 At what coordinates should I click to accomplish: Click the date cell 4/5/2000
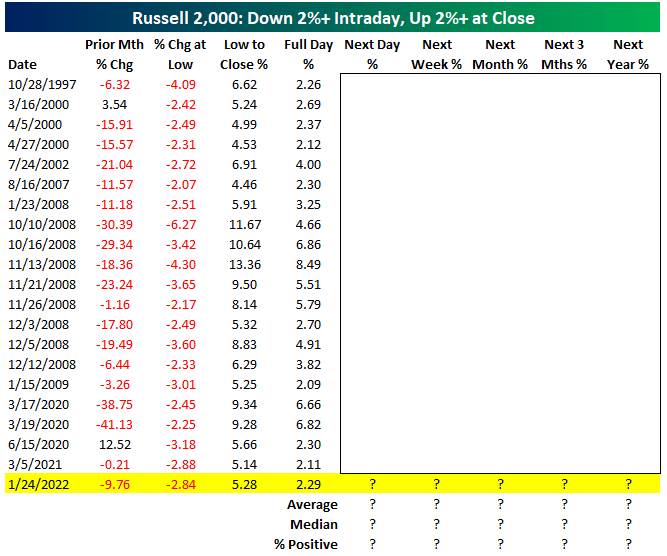coord(35,125)
